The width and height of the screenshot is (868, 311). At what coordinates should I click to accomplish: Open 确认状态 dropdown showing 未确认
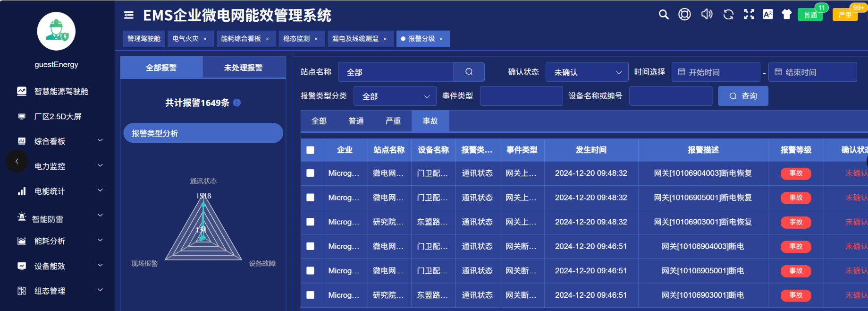coord(587,72)
